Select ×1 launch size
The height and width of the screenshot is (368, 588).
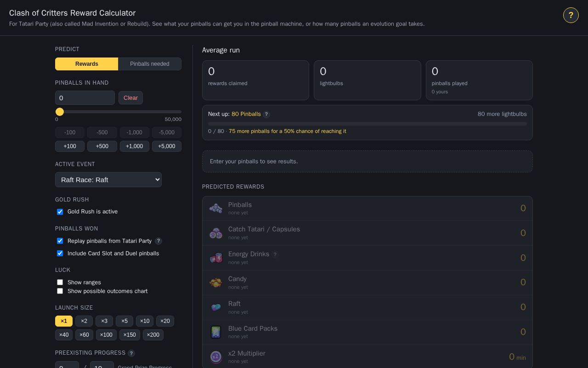click(x=64, y=321)
